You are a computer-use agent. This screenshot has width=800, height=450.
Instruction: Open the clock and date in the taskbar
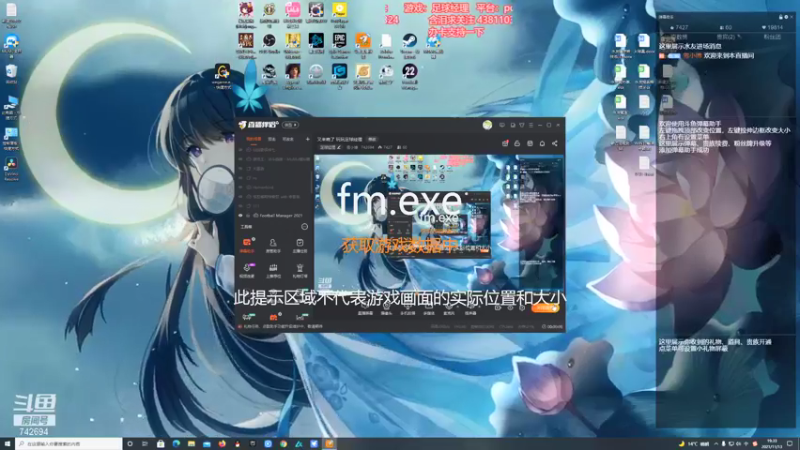coord(771,443)
